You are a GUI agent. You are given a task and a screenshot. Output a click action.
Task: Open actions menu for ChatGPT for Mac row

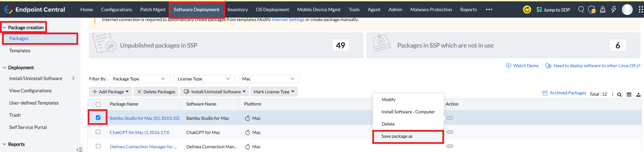(x=450, y=132)
